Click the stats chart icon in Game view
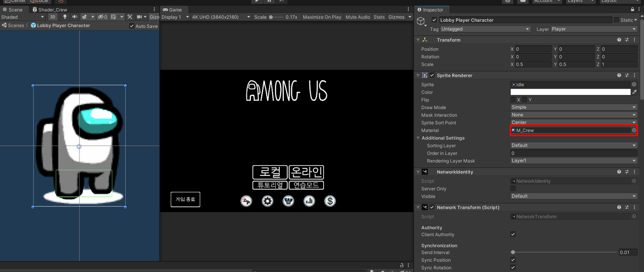 click(x=309, y=201)
